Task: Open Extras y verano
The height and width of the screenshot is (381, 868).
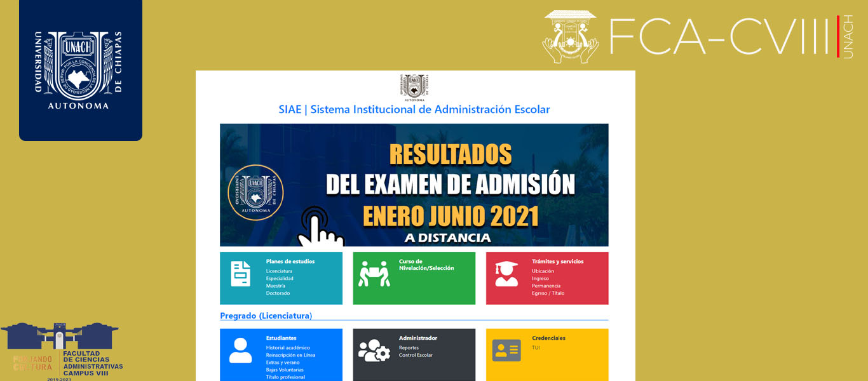Action: [283, 362]
